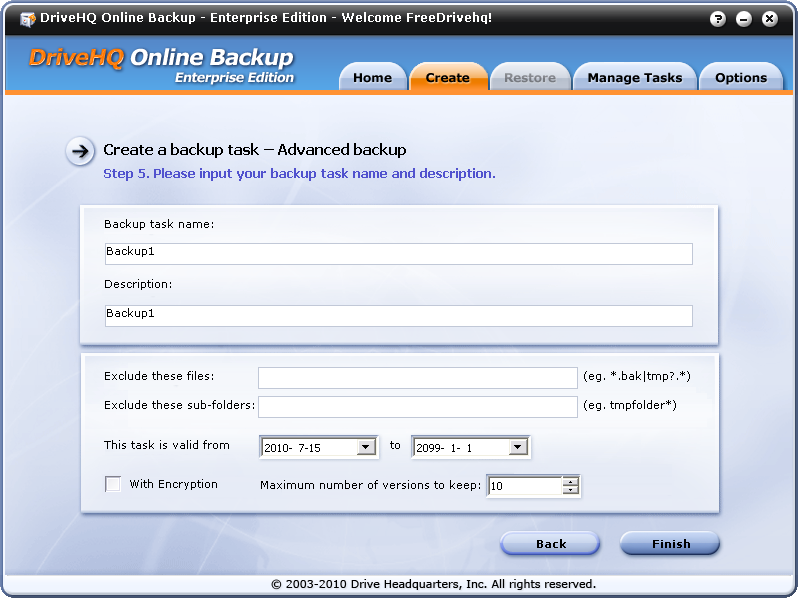Open the valid-from start date dropdown
The image size is (798, 598).
[366, 448]
